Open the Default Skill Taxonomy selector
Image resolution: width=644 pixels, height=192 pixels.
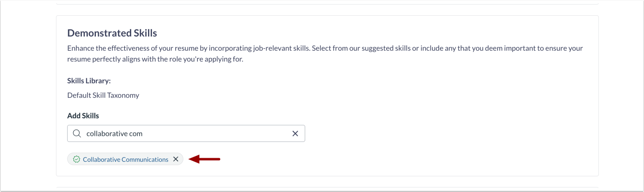[103, 95]
